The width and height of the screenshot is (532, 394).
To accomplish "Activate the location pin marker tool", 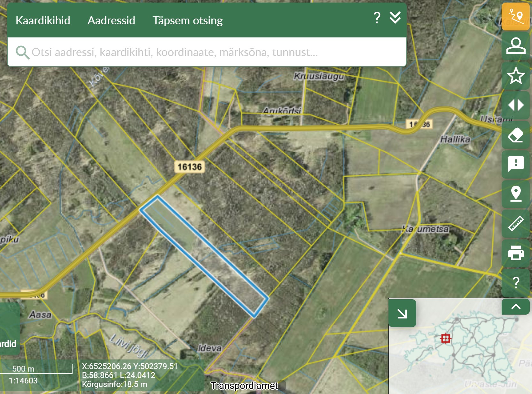I will point(515,194).
